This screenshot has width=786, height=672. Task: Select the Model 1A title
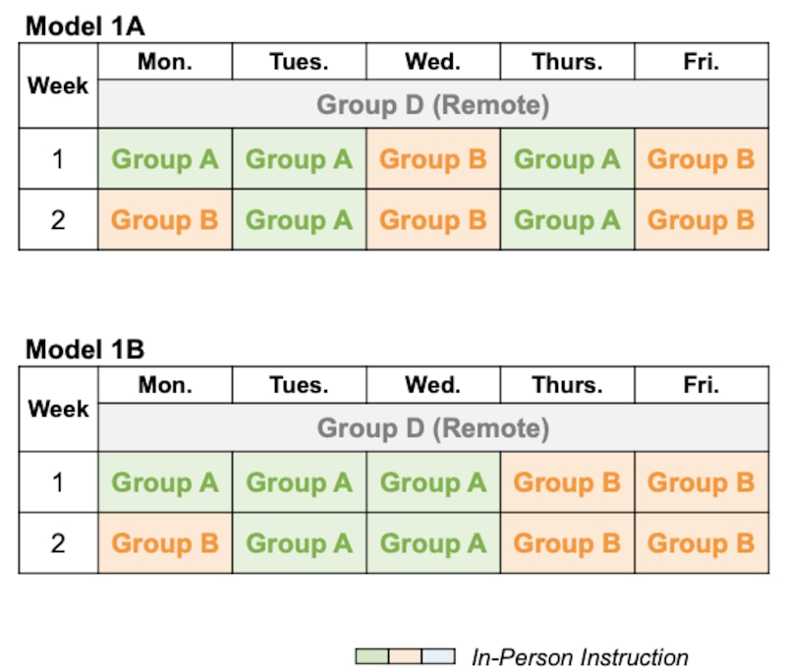pyautogui.click(x=85, y=26)
